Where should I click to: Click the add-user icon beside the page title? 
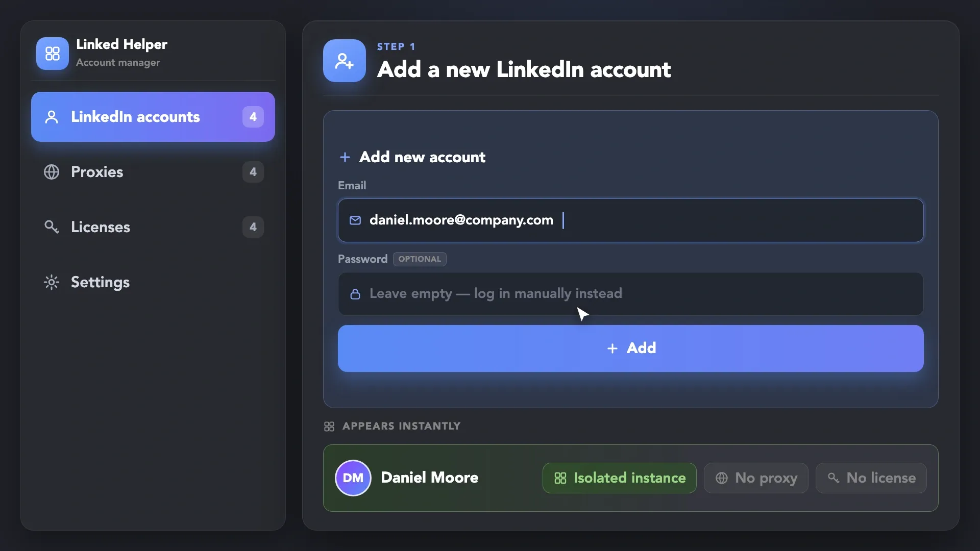click(x=345, y=61)
